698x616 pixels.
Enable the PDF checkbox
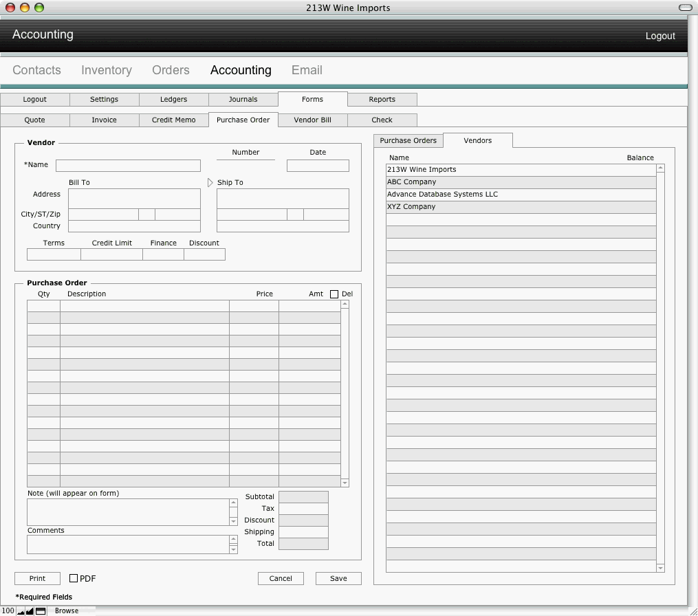(x=74, y=578)
